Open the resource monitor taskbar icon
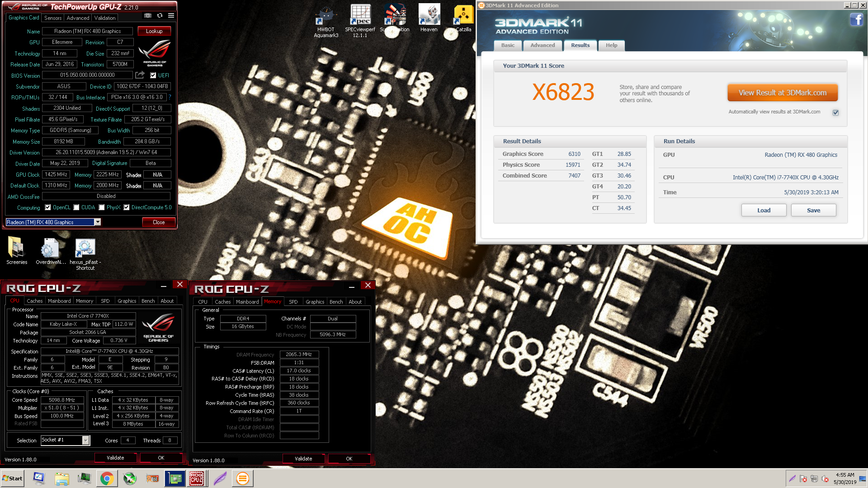868x488 pixels. (84, 479)
